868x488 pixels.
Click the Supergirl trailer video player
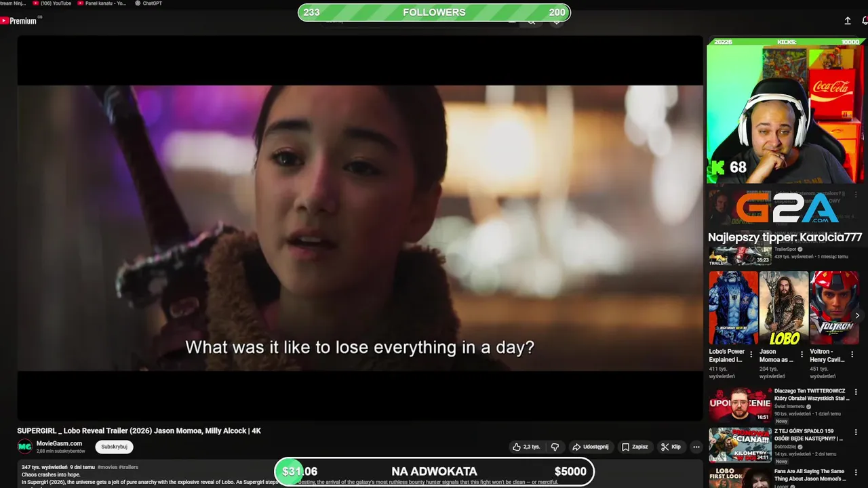360,228
